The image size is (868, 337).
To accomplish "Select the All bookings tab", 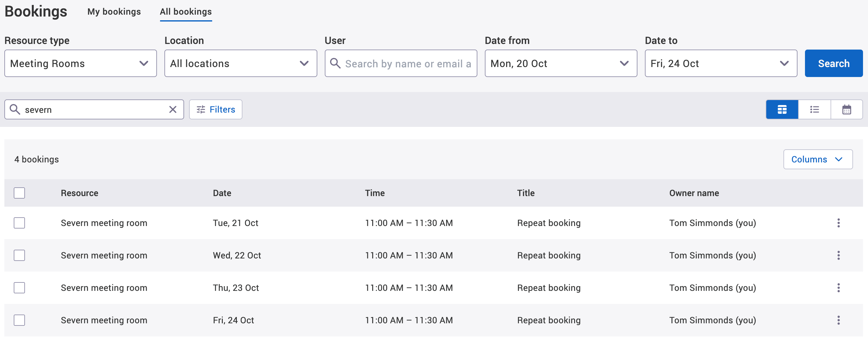I will tap(186, 12).
